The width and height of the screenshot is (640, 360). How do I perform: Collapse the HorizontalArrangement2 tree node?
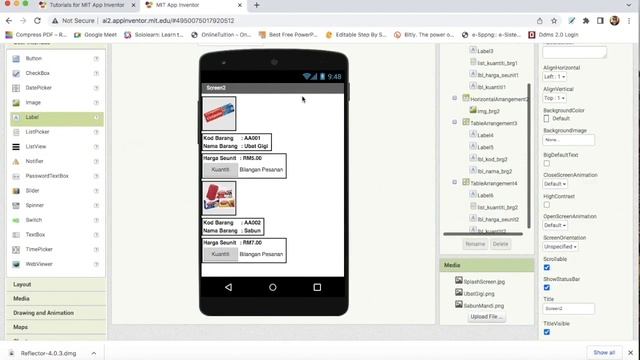[454, 98]
